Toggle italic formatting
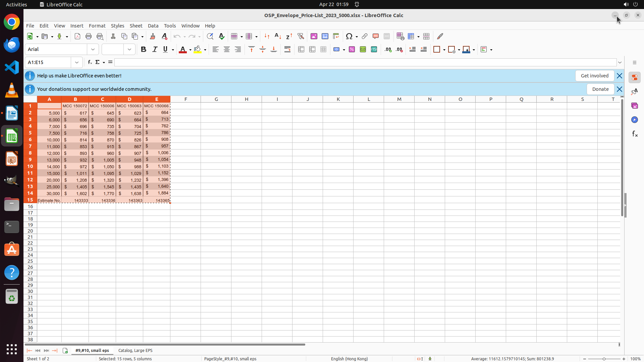 point(155,50)
